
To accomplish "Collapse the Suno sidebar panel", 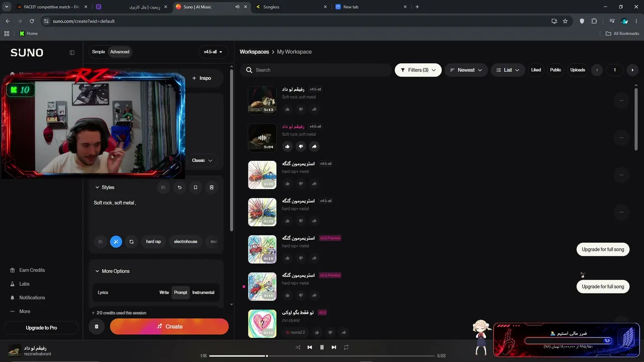I will click(x=72, y=52).
